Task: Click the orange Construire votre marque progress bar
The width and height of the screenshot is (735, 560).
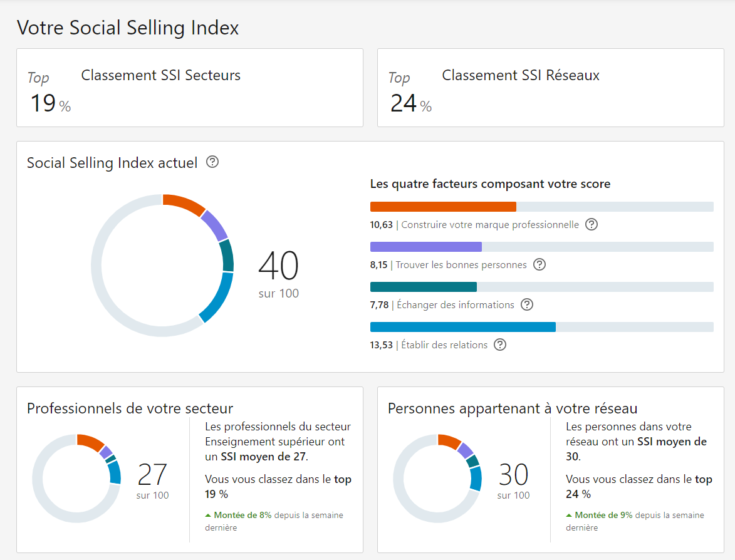Action: [x=443, y=207]
